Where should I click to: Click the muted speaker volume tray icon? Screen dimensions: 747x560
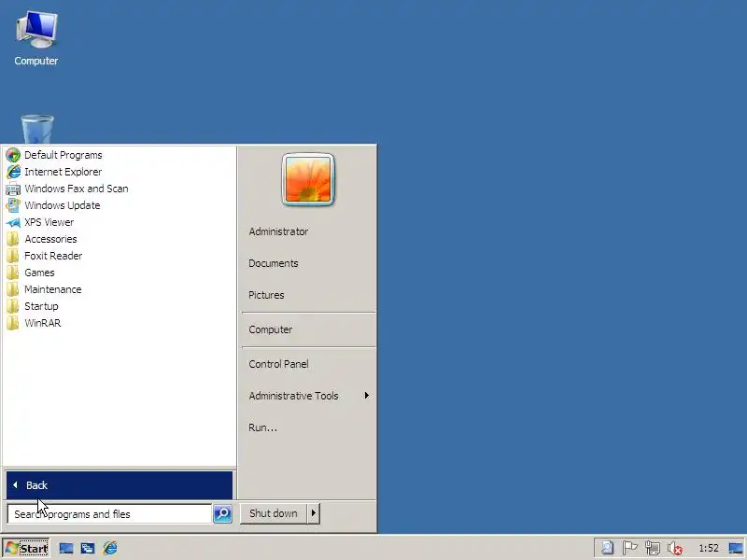pyautogui.click(x=674, y=549)
